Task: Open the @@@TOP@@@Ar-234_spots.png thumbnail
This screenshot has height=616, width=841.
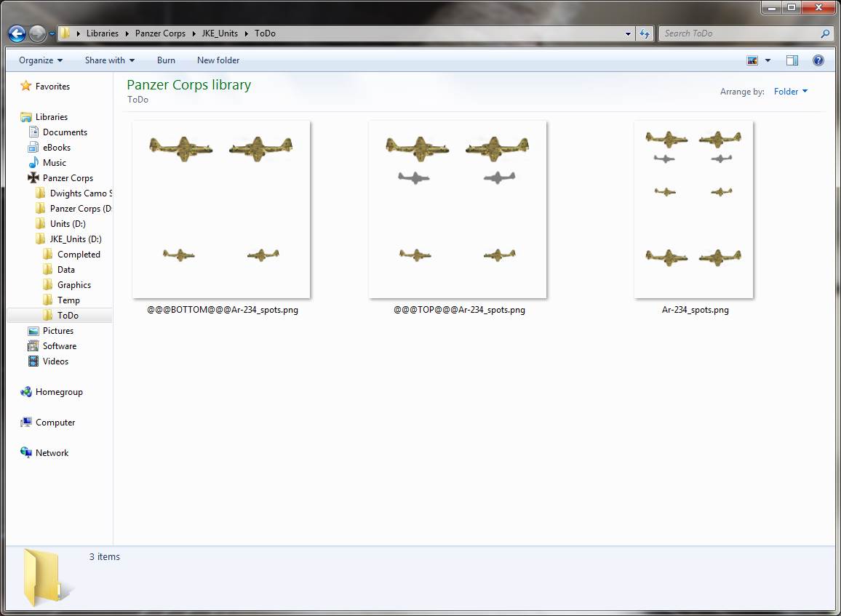Action: coord(458,209)
